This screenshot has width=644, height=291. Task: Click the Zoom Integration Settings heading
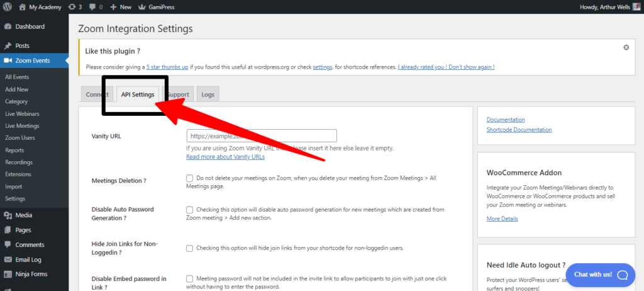point(135,29)
